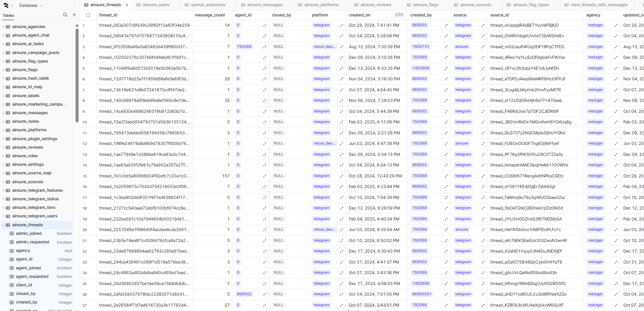Open created_by reference arrow in row 20
The height and width of the screenshot is (311, 644).
tap(446, 230)
